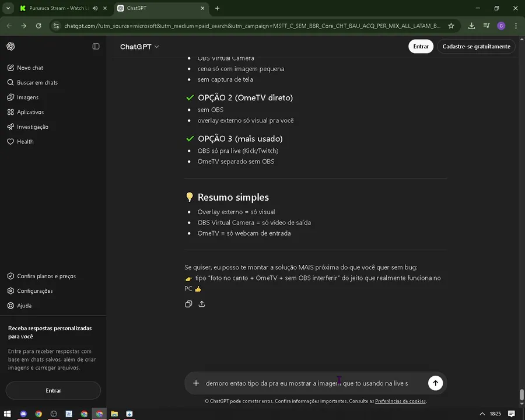Share the response using share icon

coord(202,304)
